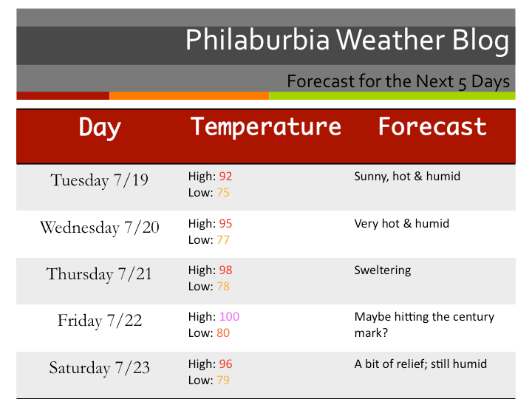
Task: Click the Friday 7/22 day label
Action: tap(100, 321)
